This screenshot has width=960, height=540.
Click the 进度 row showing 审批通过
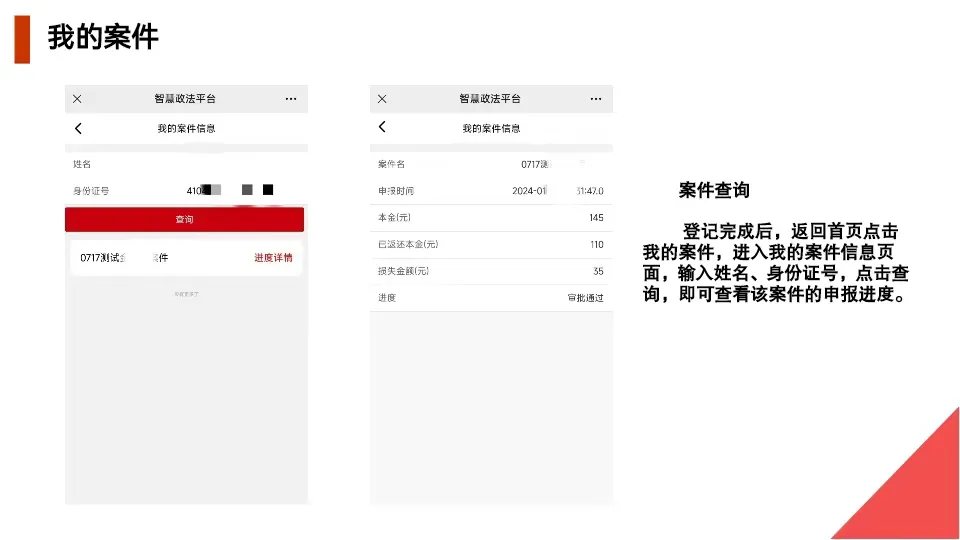tap(490, 298)
